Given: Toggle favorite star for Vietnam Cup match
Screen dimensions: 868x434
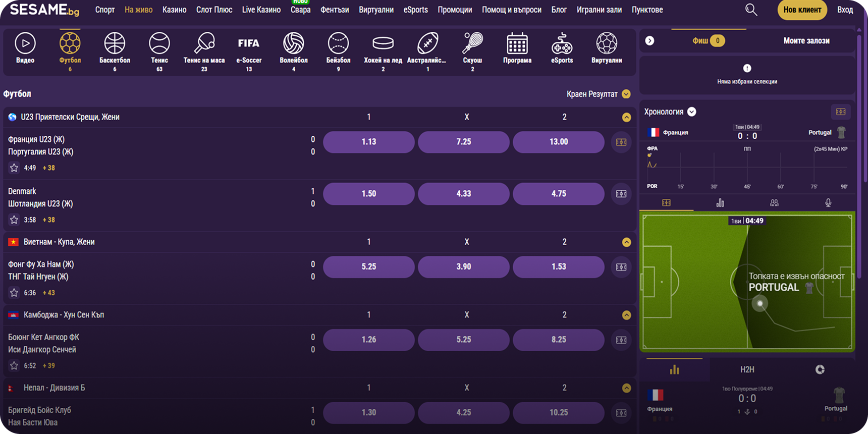Looking at the screenshot, I should point(14,293).
